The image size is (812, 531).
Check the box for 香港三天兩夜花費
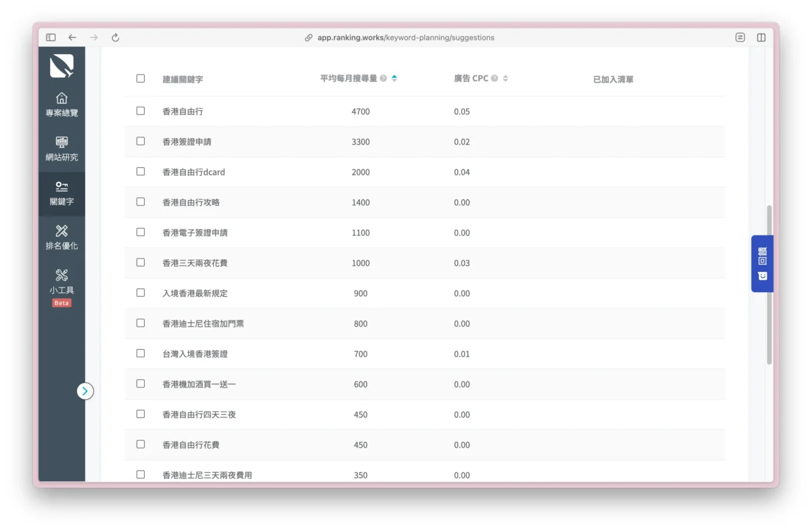[141, 262]
